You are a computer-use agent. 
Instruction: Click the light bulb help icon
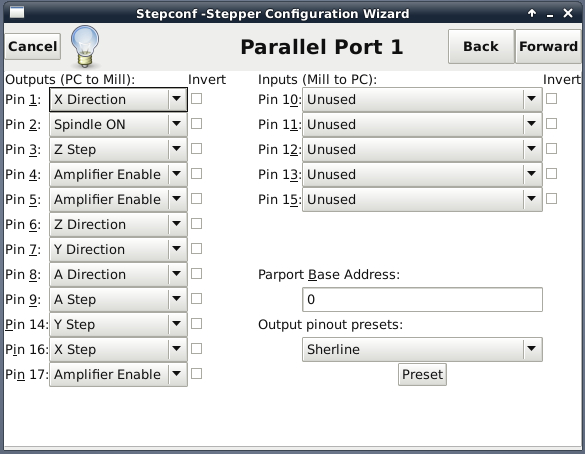pyautogui.click(x=85, y=47)
